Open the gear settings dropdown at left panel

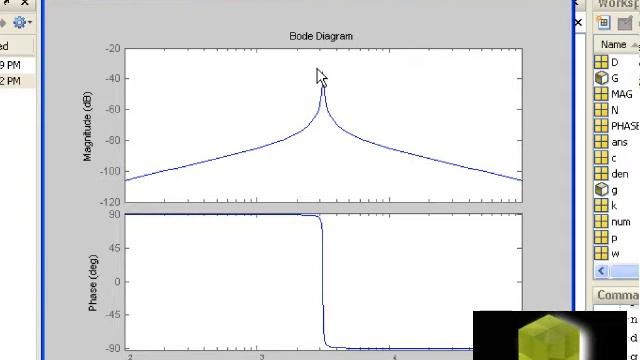pos(22,22)
